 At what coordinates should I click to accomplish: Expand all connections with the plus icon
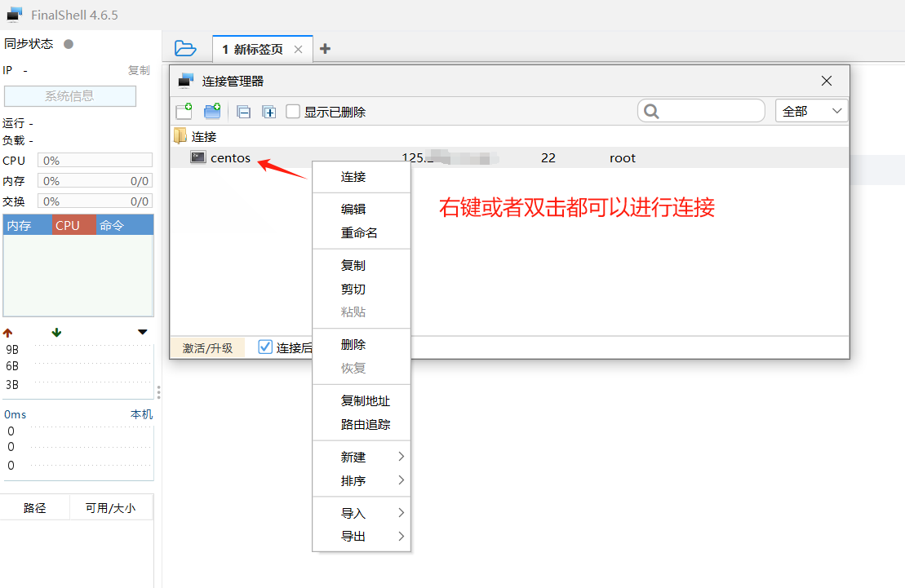click(269, 112)
